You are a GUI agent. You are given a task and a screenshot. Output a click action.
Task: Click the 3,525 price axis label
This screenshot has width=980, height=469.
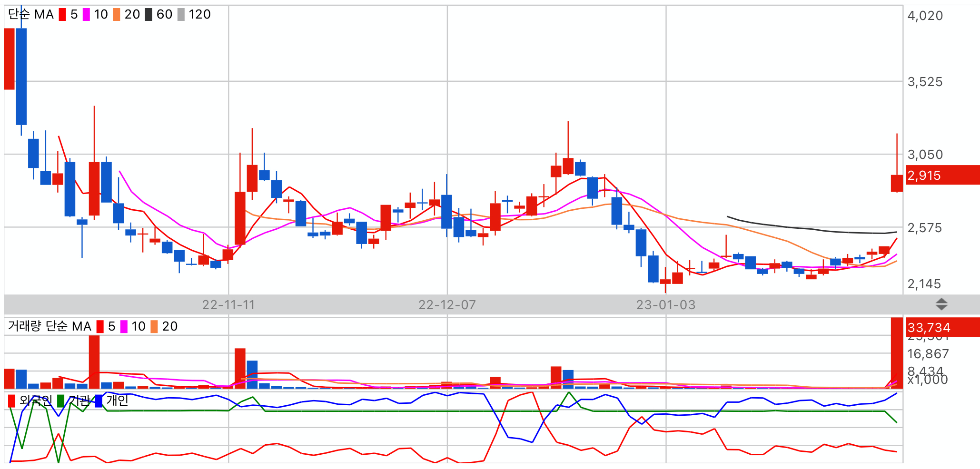pyautogui.click(x=925, y=82)
